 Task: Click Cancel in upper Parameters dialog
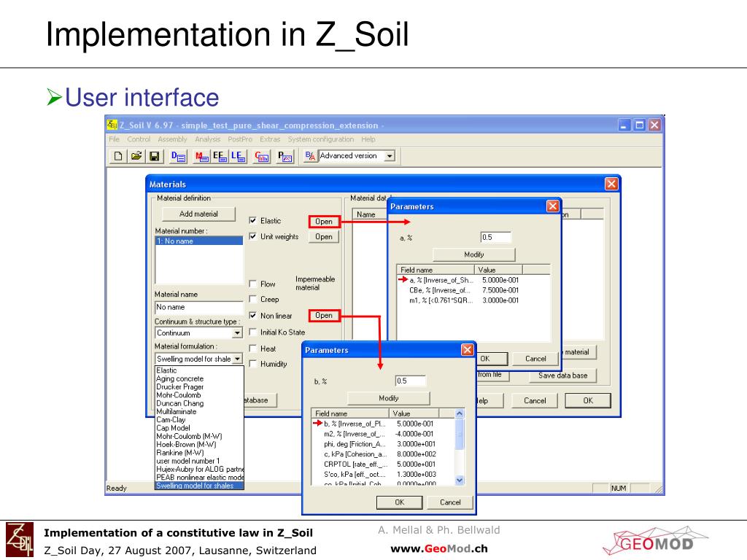pos(535,359)
